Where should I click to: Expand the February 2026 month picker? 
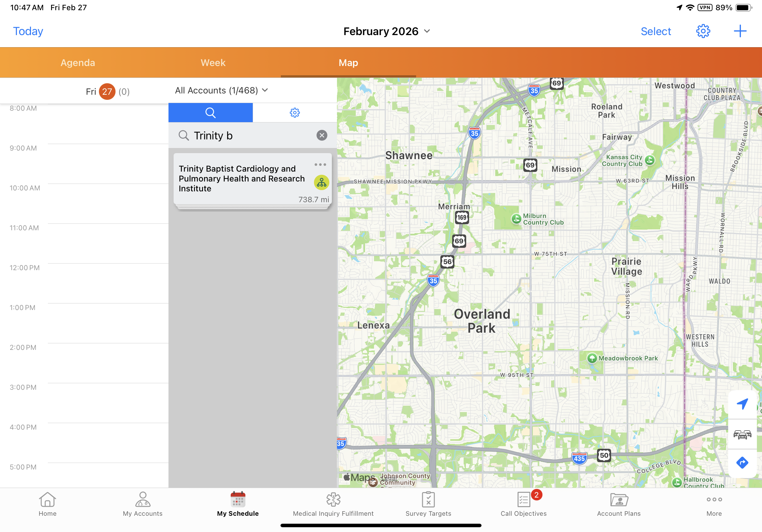click(x=387, y=31)
